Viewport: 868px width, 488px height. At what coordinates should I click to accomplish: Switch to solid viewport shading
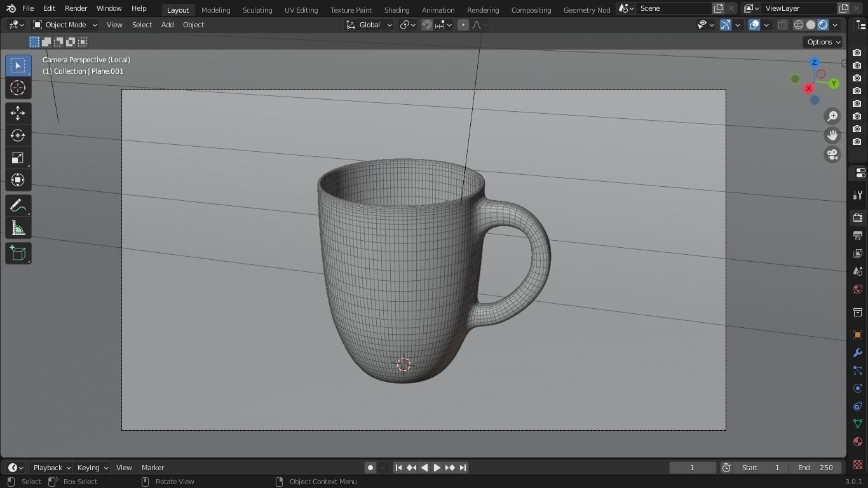pos(811,25)
